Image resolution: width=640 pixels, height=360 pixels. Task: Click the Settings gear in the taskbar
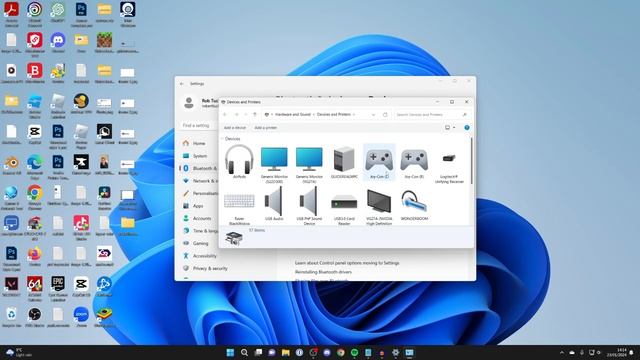(396, 352)
